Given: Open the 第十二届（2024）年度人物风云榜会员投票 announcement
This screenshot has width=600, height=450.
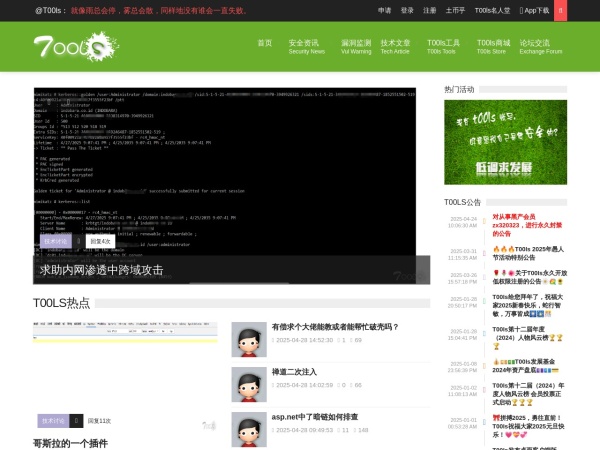Looking at the screenshot, I should pyautogui.click(x=528, y=394).
